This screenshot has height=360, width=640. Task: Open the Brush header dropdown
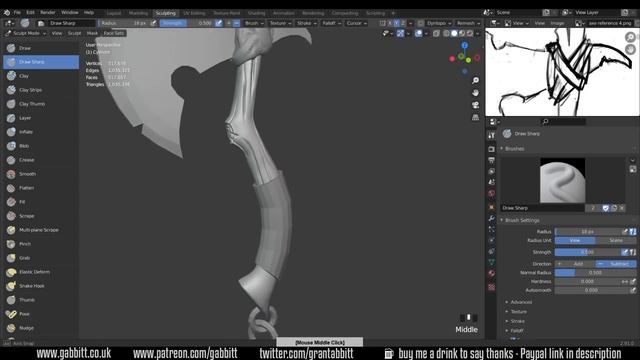click(x=254, y=23)
